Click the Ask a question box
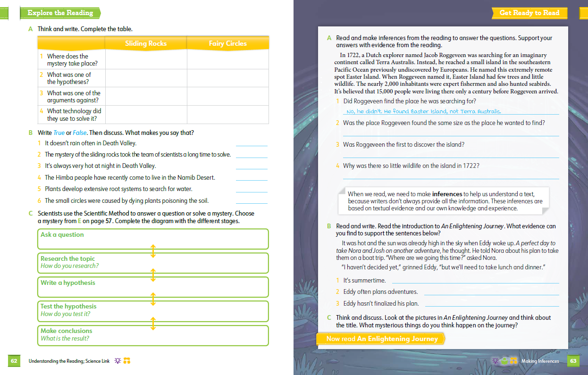 click(153, 239)
